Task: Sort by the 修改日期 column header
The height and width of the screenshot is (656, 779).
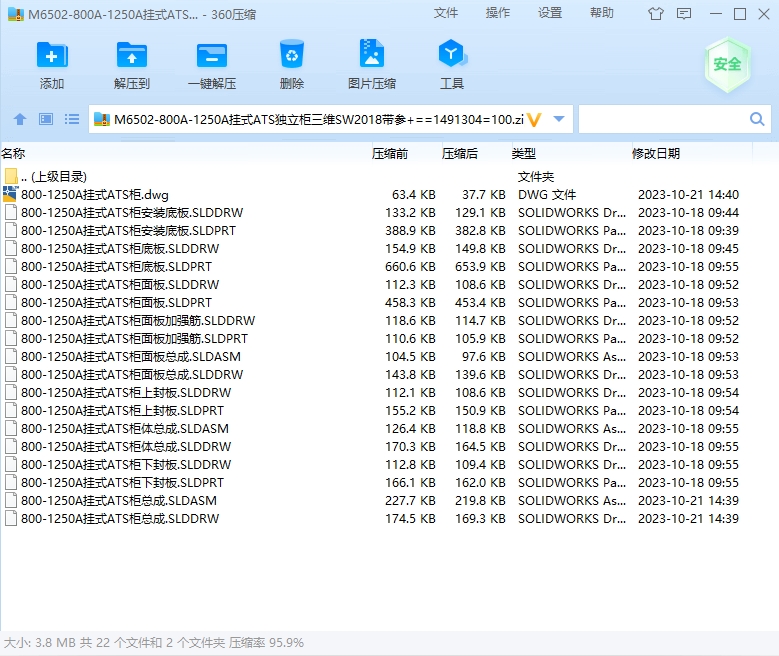Action: click(656, 154)
